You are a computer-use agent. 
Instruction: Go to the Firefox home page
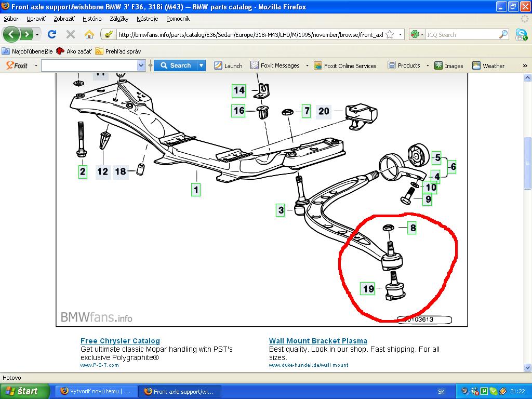click(89, 34)
